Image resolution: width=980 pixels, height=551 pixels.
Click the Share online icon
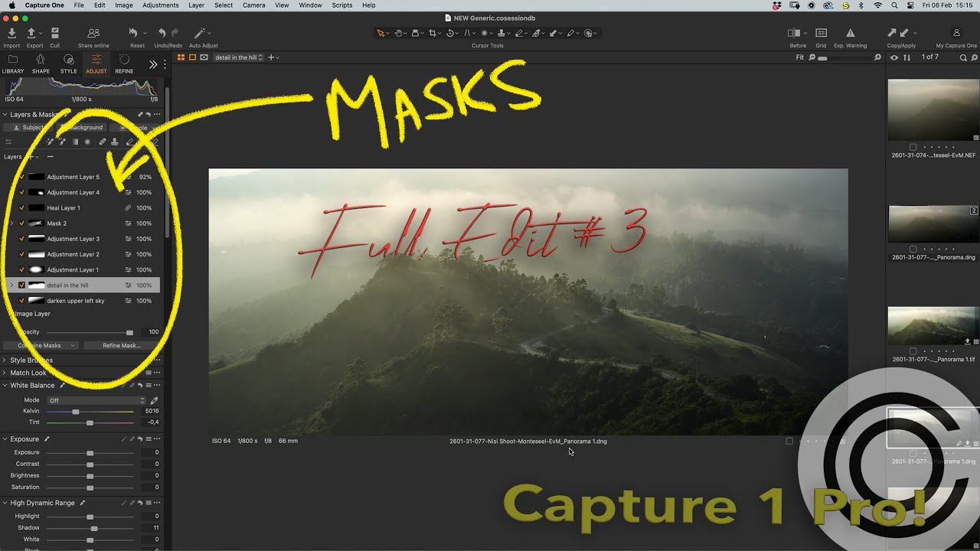[93, 34]
